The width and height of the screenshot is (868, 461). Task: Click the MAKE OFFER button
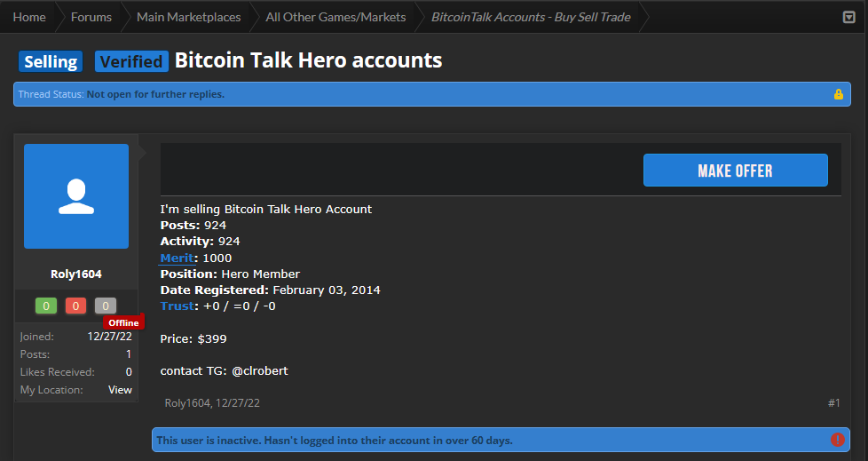tap(735, 171)
